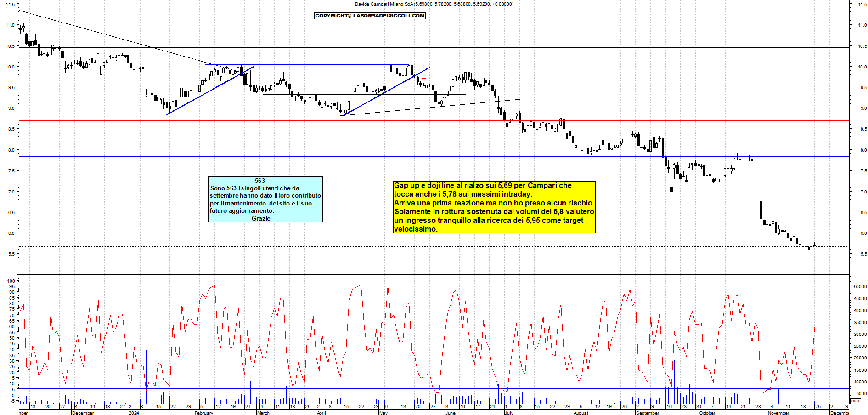Click the 'velocissimo.' last line of yellow note

click(416, 229)
